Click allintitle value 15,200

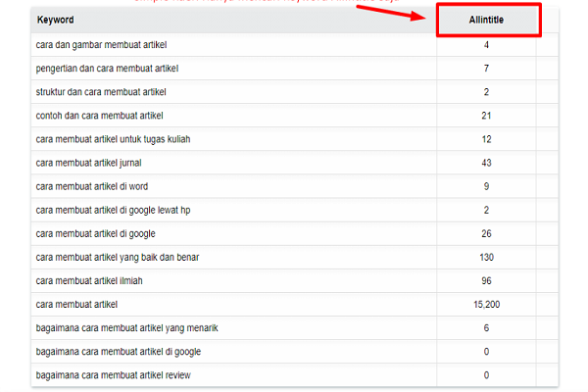coord(486,305)
